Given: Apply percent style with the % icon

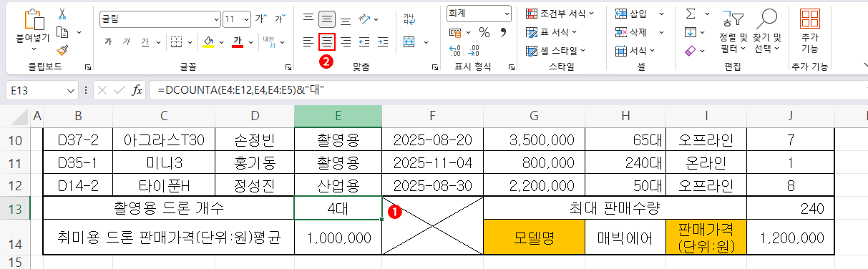Looking at the screenshot, I should click(x=484, y=32).
